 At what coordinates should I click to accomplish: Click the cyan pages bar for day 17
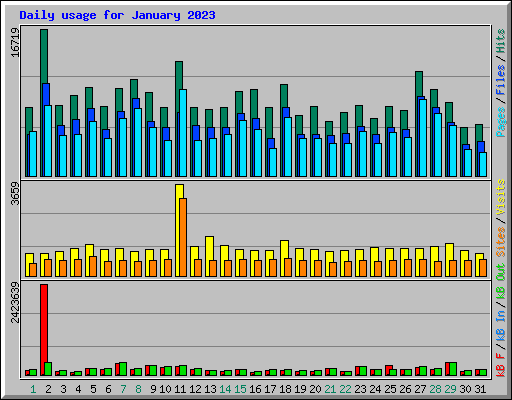[273, 162]
